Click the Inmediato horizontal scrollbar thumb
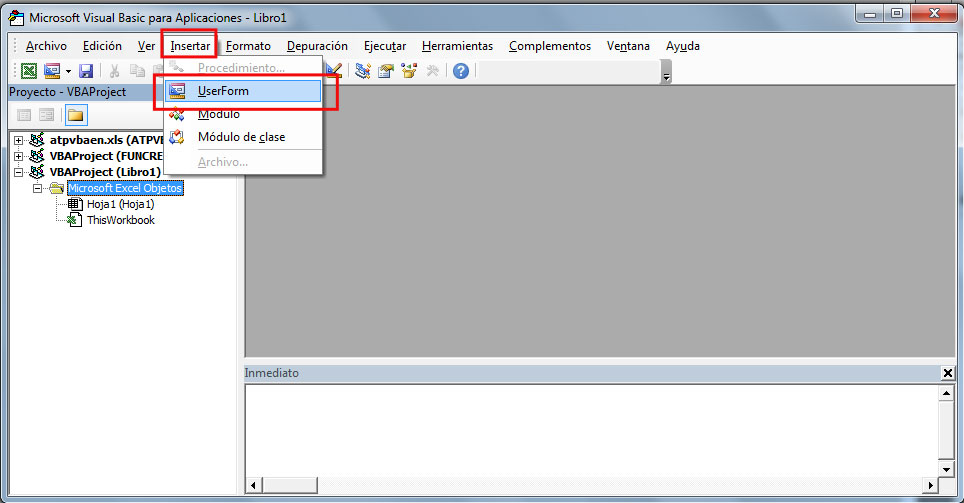 click(x=290, y=485)
